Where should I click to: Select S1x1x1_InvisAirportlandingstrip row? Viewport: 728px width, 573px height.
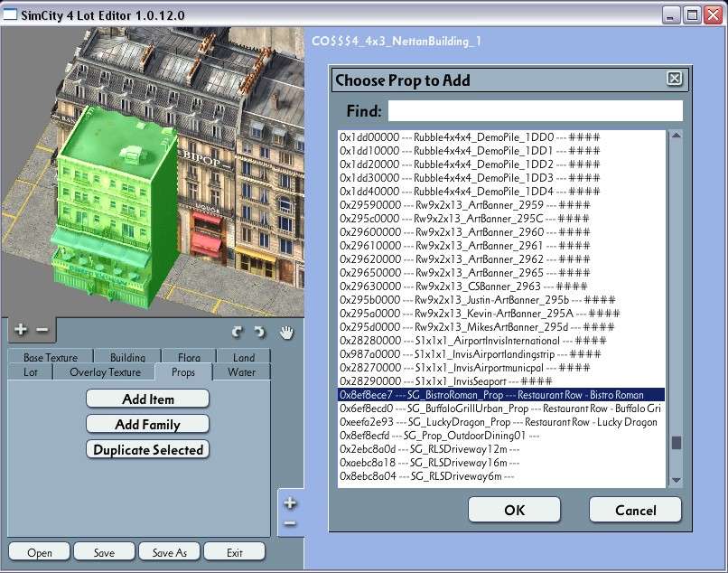(x=501, y=354)
